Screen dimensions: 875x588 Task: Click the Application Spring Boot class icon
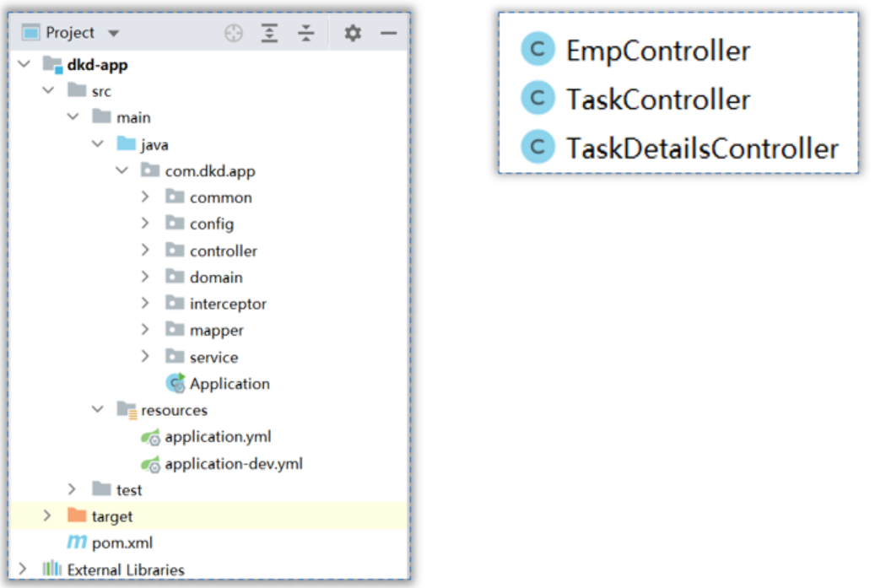pyautogui.click(x=176, y=383)
